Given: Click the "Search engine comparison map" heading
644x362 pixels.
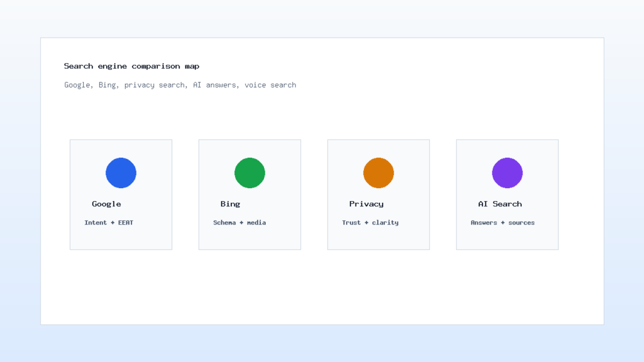Looking at the screenshot, I should point(132,66).
